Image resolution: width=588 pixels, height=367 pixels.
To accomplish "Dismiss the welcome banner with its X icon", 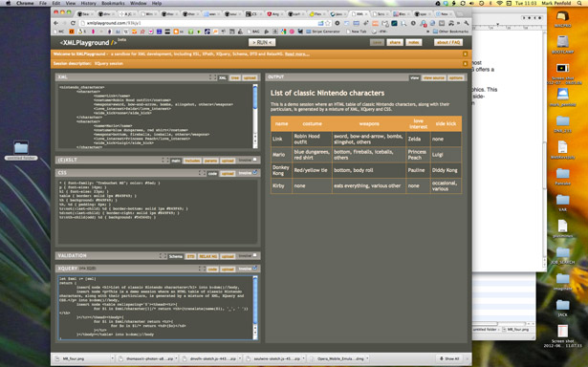I will (x=465, y=54).
